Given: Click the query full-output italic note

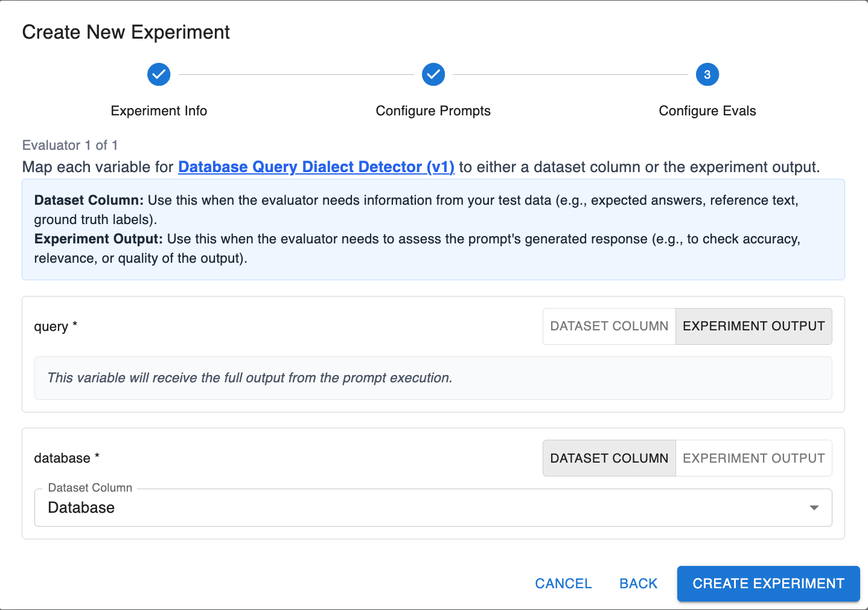Looking at the screenshot, I should pos(250,378).
